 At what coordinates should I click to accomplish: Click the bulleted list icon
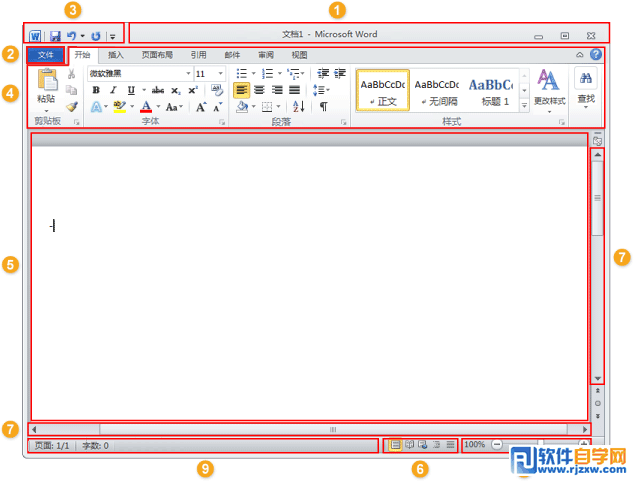[241, 74]
